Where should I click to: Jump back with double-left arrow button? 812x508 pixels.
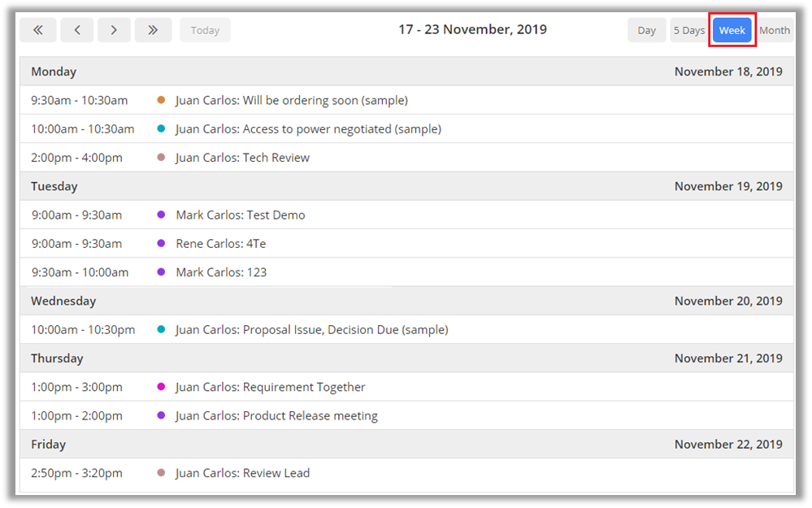tap(38, 30)
